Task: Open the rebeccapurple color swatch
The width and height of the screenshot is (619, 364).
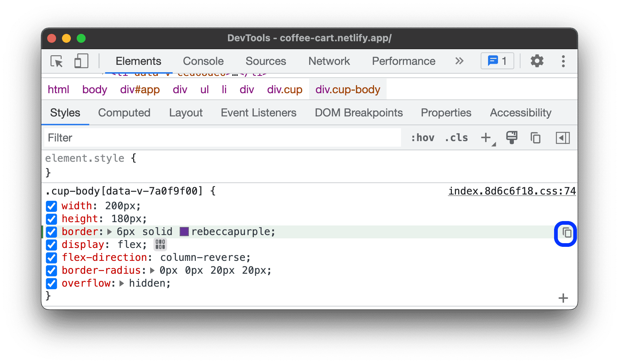Action: pos(184,232)
